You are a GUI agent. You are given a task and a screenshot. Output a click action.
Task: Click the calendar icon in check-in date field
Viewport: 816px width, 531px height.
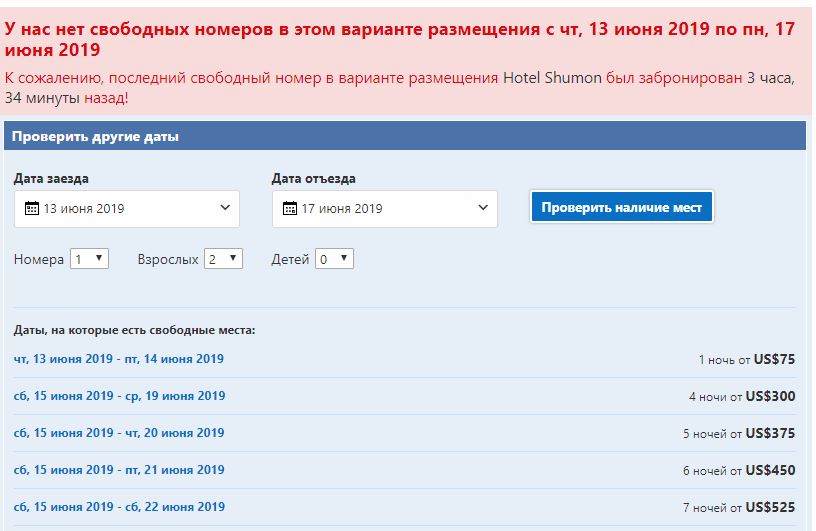(x=31, y=209)
